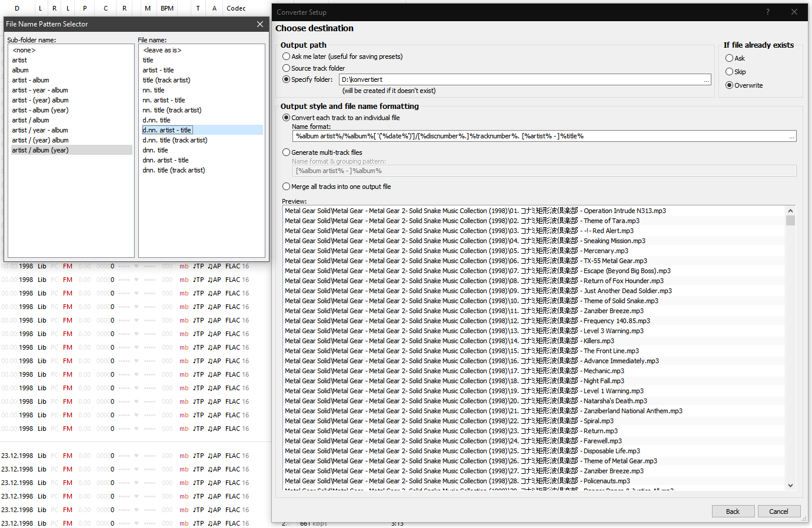
Task: Select '<none>' sub-folder name
Action: point(71,50)
